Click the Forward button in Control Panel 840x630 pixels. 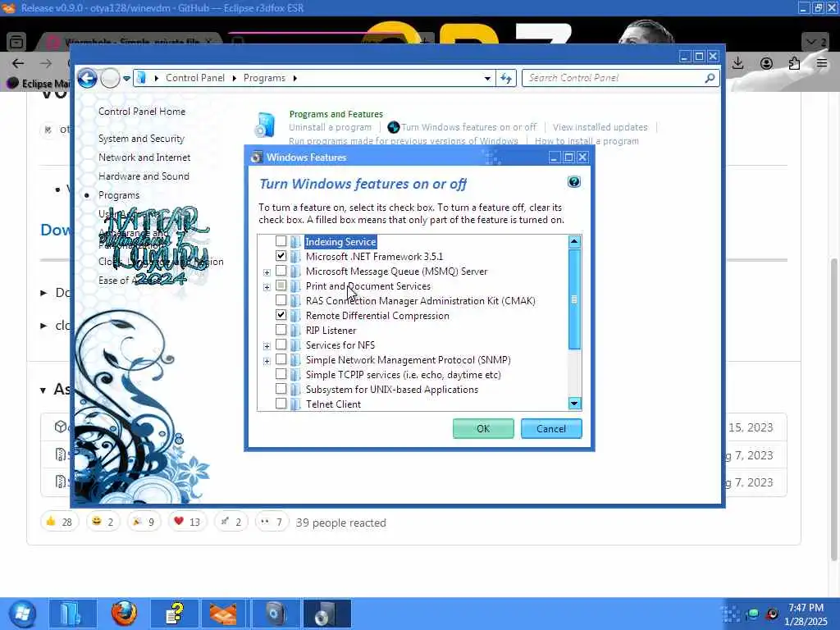point(111,78)
